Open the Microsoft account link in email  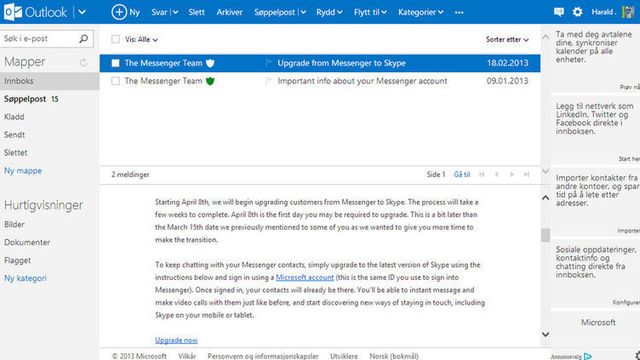[304, 277]
